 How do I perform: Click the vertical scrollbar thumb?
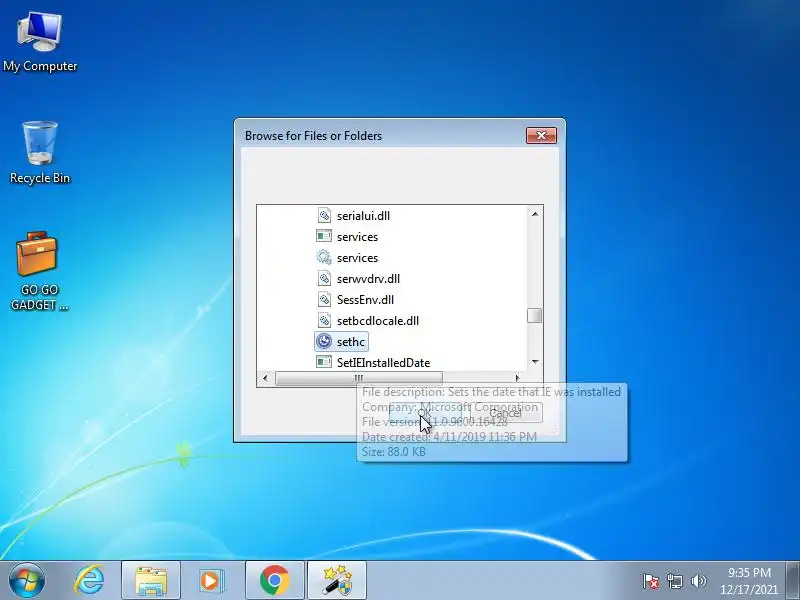click(535, 315)
